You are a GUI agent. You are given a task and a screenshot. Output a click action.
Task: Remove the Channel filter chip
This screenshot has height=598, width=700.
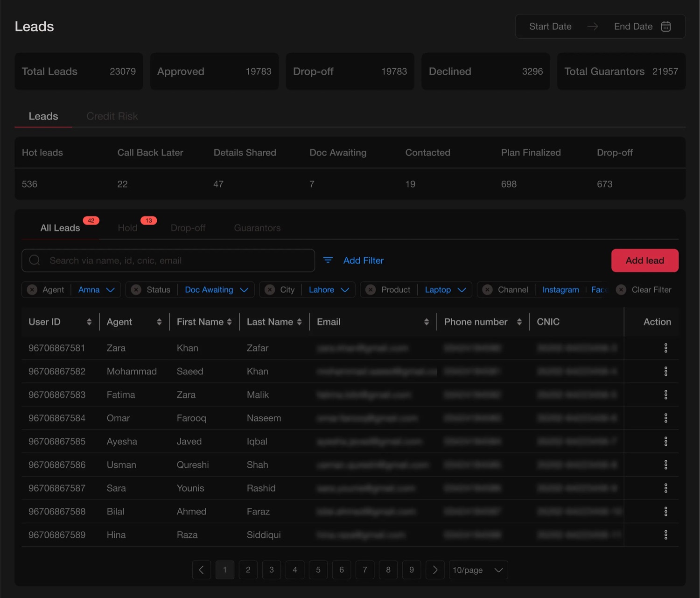[487, 289]
